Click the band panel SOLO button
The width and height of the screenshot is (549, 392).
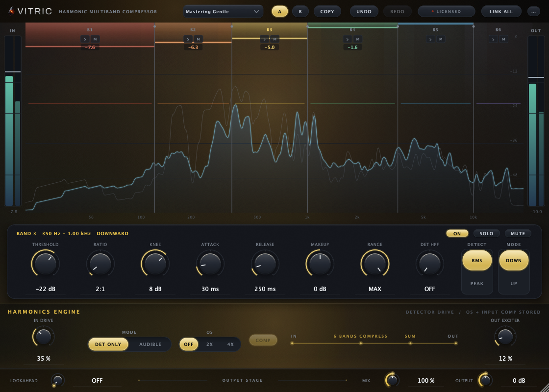(x=487, y=233)
